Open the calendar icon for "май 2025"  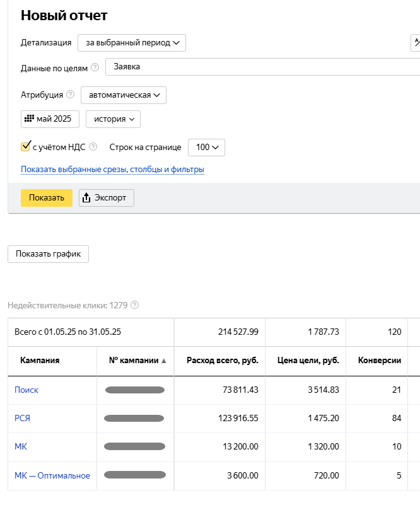coord(28,119)
